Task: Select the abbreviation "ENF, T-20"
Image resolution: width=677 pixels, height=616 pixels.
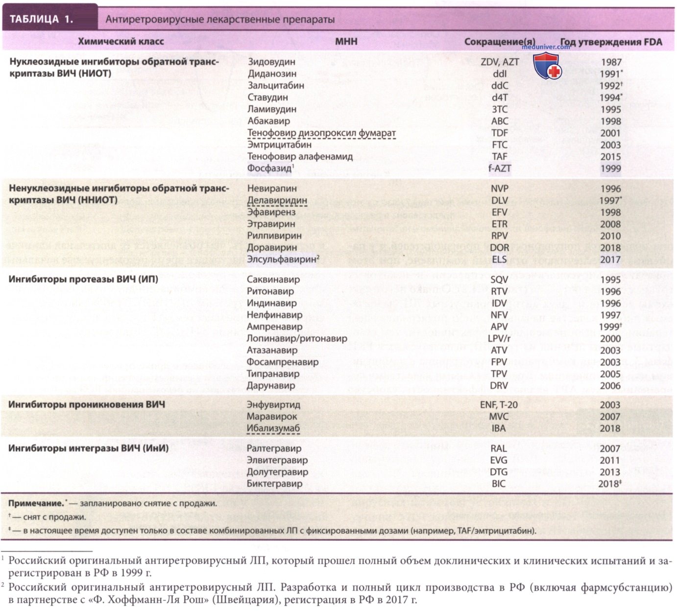Action: [x=499, y=405]
